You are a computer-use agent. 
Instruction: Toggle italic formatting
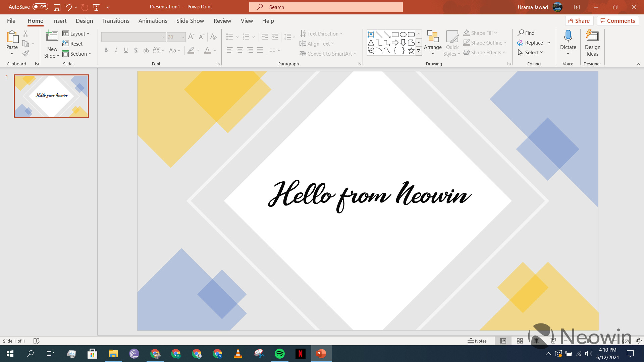[116, 50]
